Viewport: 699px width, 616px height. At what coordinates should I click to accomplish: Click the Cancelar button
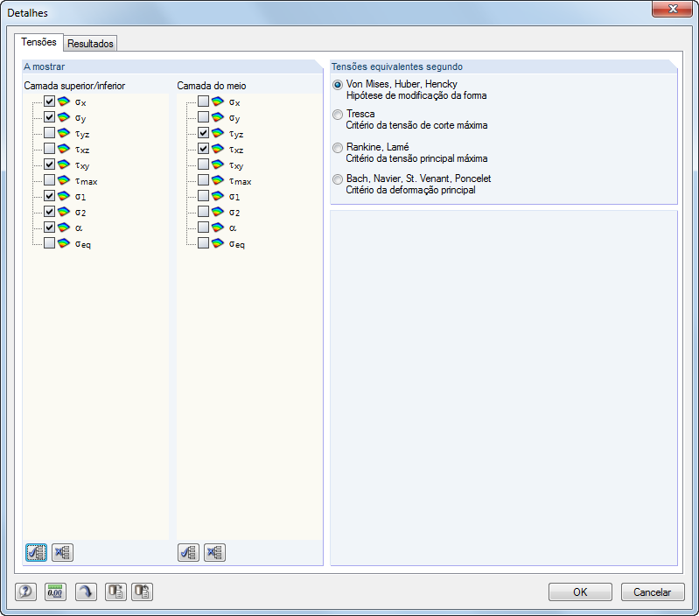click(652, 591)
